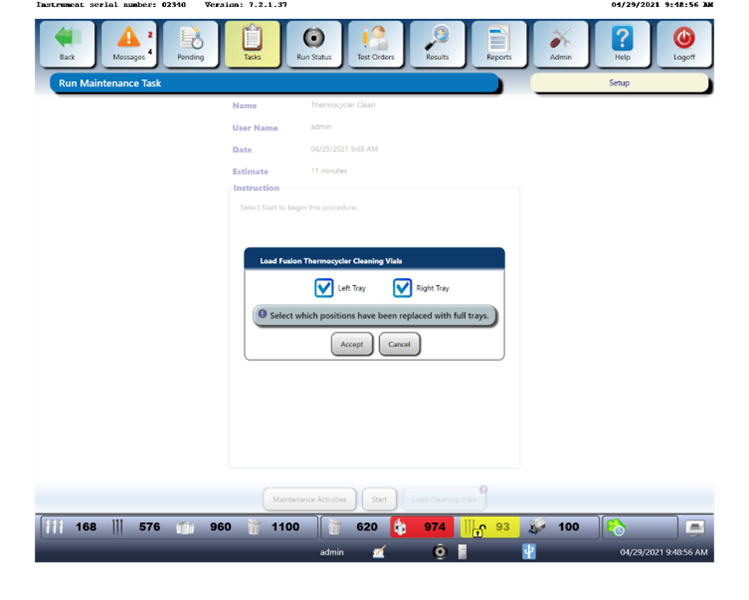
Task: Uncheck the Left Tray checkbox
Action: pos(324,288)
